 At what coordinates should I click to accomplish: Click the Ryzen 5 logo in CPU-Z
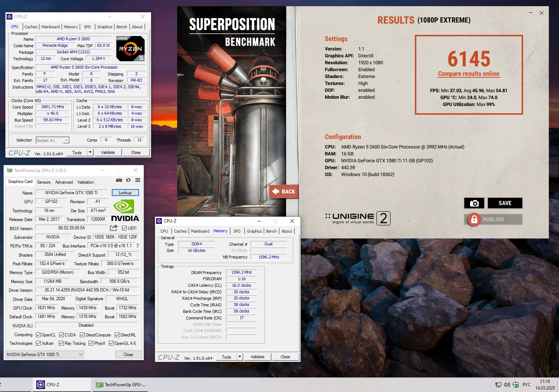pos(131,48)
